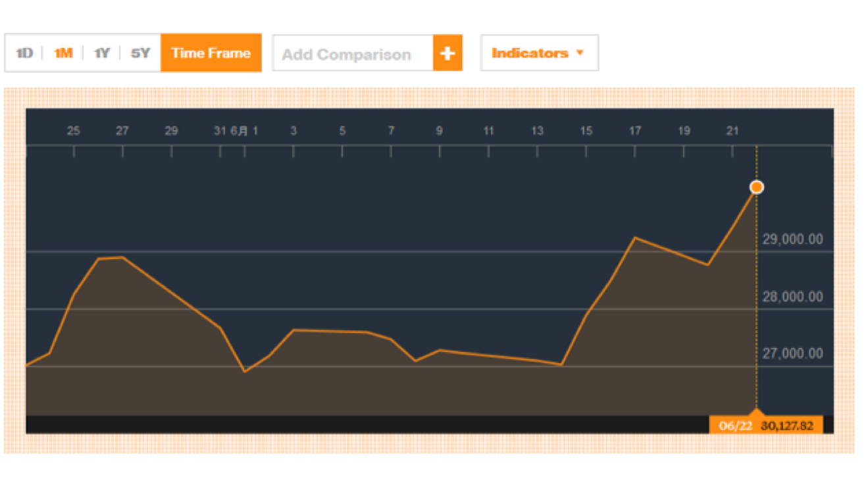Focus the Add Comparison input field
This screenshot has width=868, height=496.
(353, 54)
